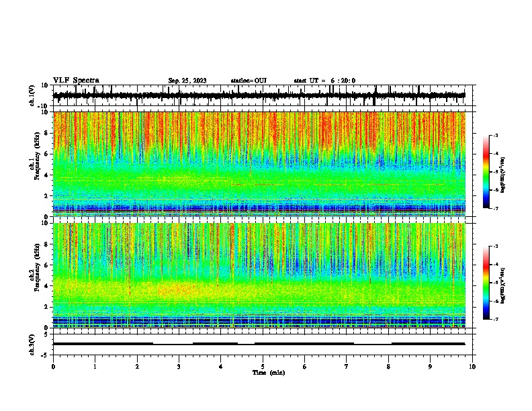The image size is (532, 411).
Task: Click inside the ch.1 voltage waveform panel
Action: [x=263, y=95]
